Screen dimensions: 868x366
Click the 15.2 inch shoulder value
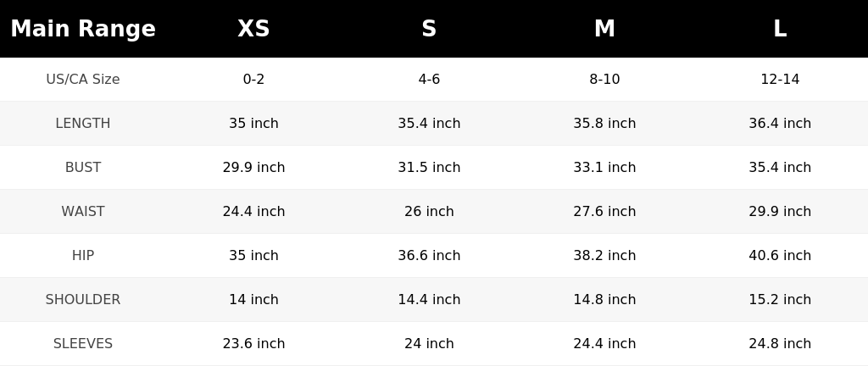(780, 300)
